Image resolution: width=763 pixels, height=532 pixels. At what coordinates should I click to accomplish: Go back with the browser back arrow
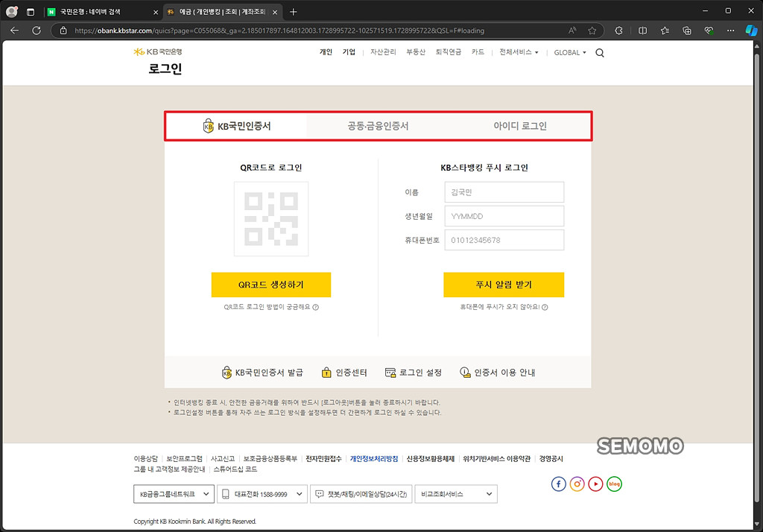(15, 31)
